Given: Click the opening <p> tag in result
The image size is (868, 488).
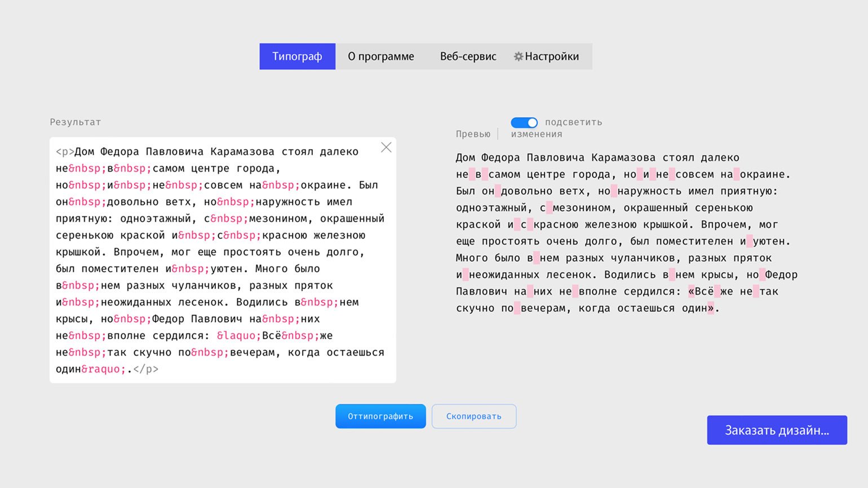Looking at the screenshot, I should click(65, 152).
